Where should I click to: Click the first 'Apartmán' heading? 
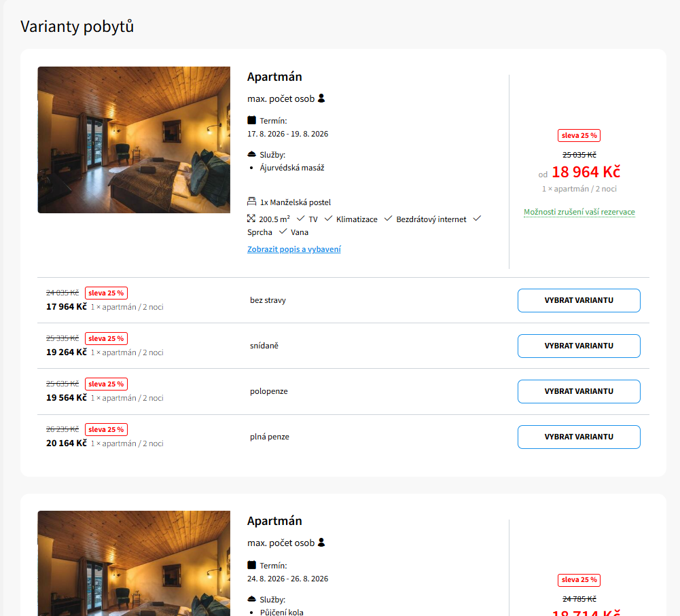[x=274, y=77]
